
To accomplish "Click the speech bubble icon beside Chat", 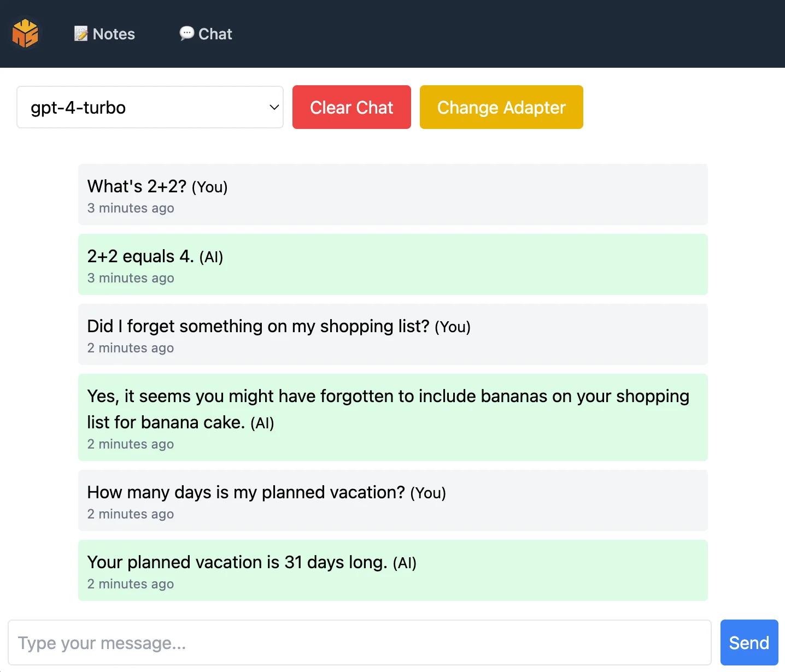I will pos(186,33).
